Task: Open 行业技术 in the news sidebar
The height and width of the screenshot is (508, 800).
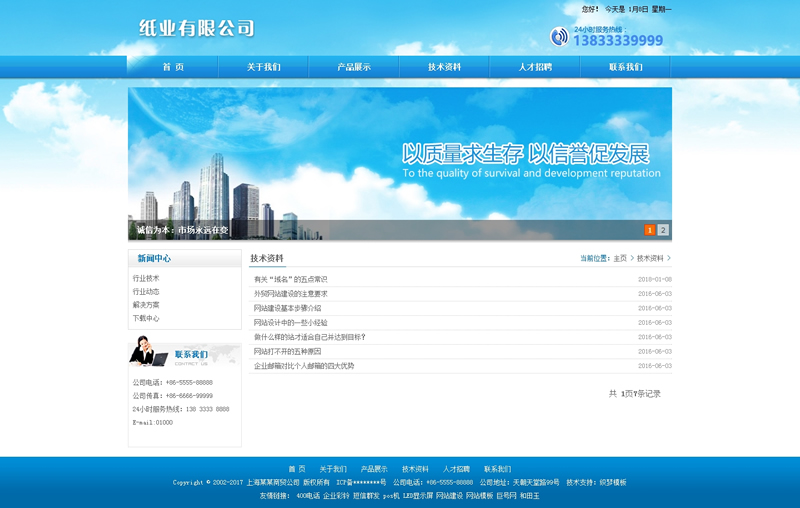Action: [146, 279]
